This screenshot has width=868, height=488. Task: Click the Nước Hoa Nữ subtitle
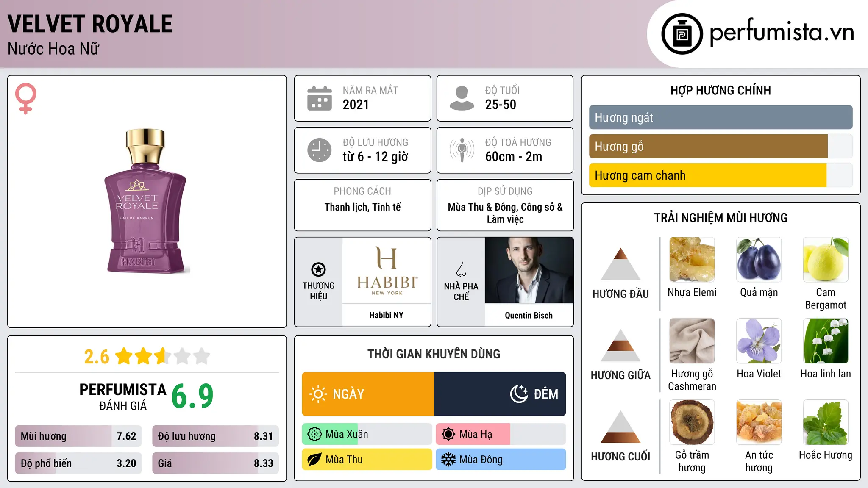tap(53, 49)
